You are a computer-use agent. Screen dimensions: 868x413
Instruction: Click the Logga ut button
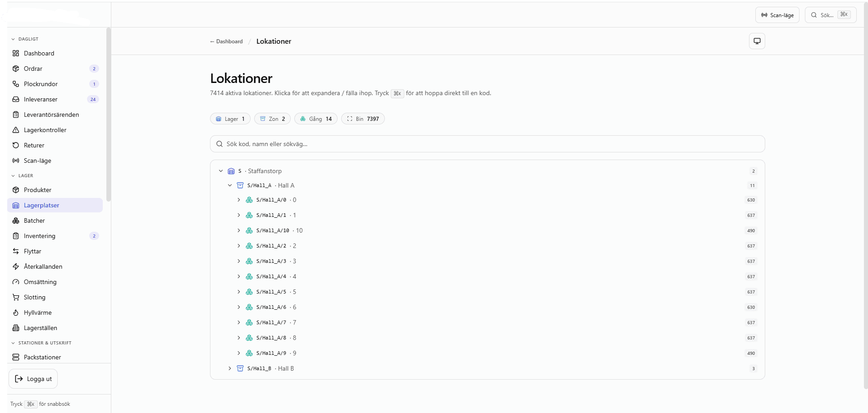tap(33, 379)
